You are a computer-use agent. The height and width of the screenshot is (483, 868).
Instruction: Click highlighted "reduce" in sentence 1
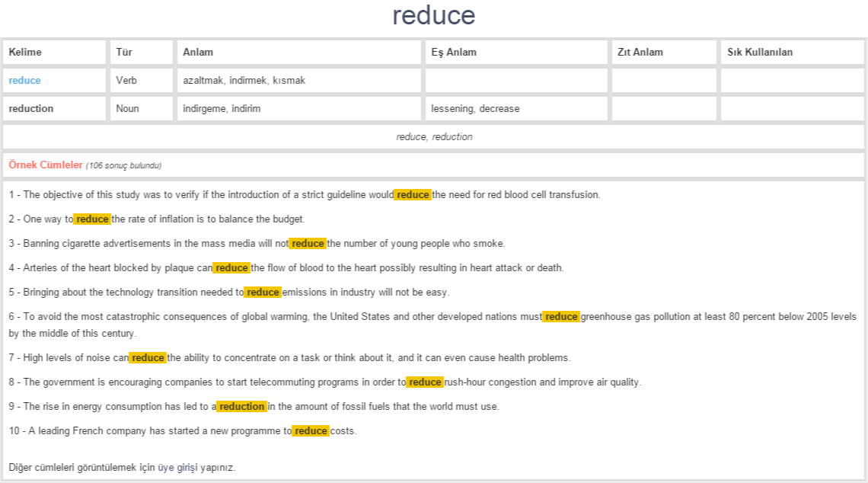pos(413,195)
